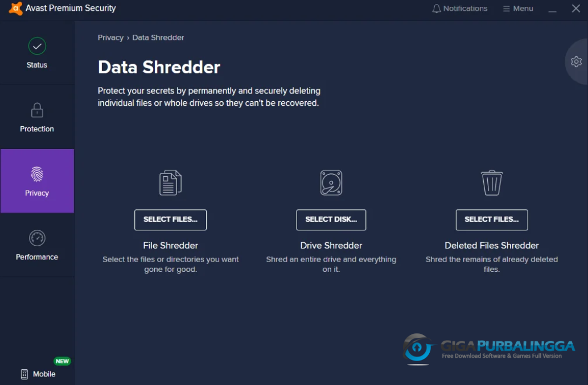Click Data Shredder breadcrumb text
Image resolution: width=588 pixels, height=385 pixels.
[158, 38]
